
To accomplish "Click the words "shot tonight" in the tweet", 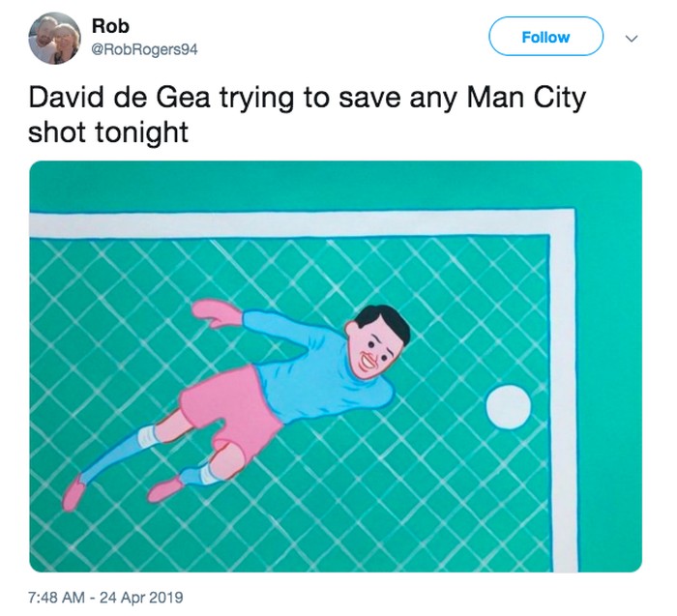I will pos(107,132).
